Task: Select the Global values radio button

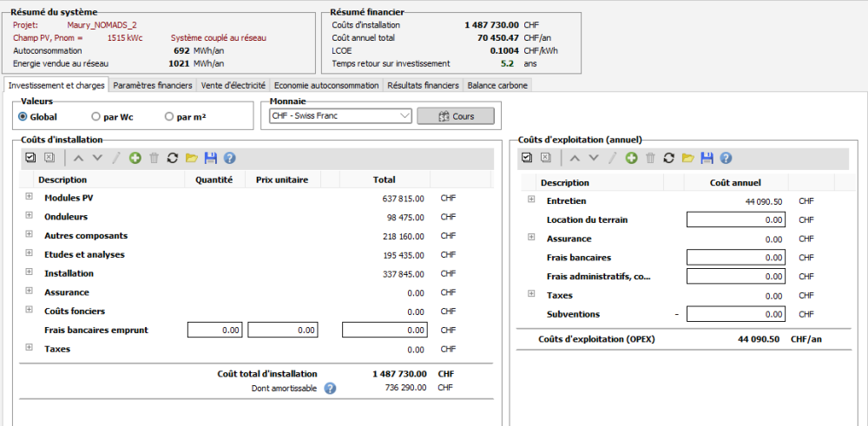Action: click(x=23, y=116)
